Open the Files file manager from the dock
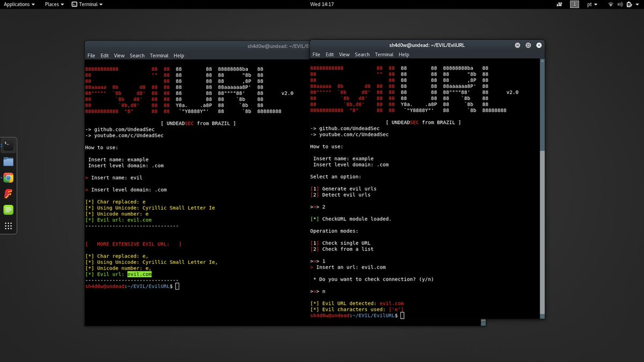Viewport: 644px width, 362px height. pos(8,161)
